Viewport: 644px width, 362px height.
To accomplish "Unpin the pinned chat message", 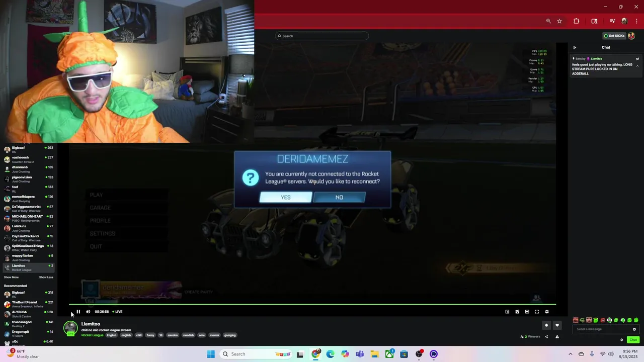I will 637,59.
